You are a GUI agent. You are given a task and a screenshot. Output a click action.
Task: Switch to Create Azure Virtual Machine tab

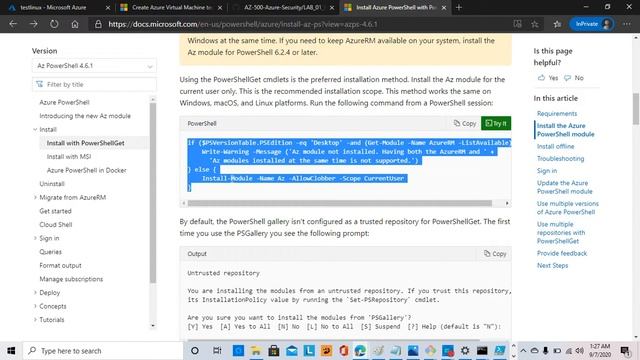tap(171, 7)
